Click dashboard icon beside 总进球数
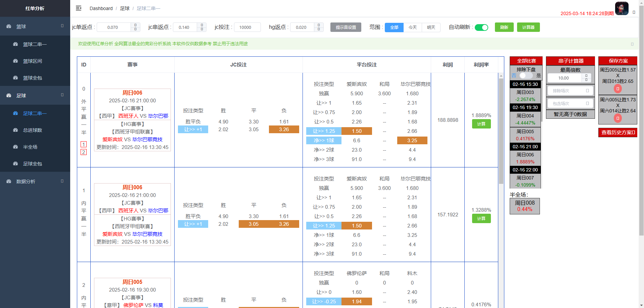The width and height of the screenshot is (644, 308). pyautogui.click(x=15, y=130)
